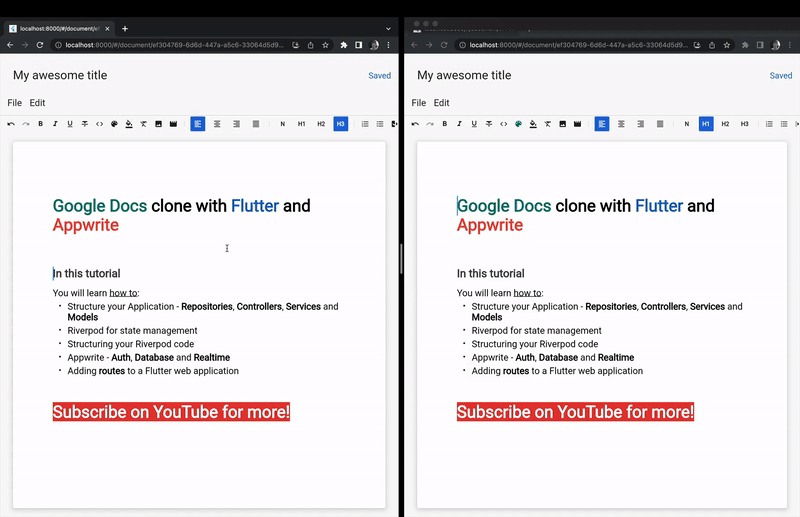This screenshot has width=800, height=517.
Task: Click the inline code icon in left window
Action: [99, 124]
